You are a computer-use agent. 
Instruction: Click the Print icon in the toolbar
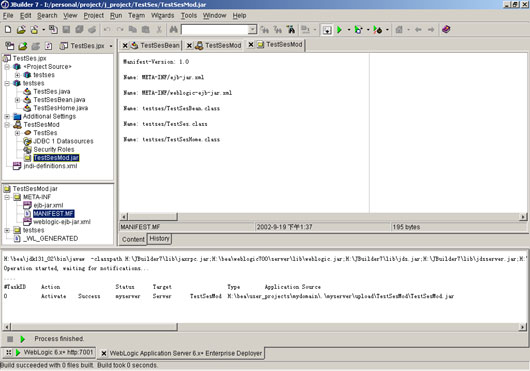click(x=92, y=30)
